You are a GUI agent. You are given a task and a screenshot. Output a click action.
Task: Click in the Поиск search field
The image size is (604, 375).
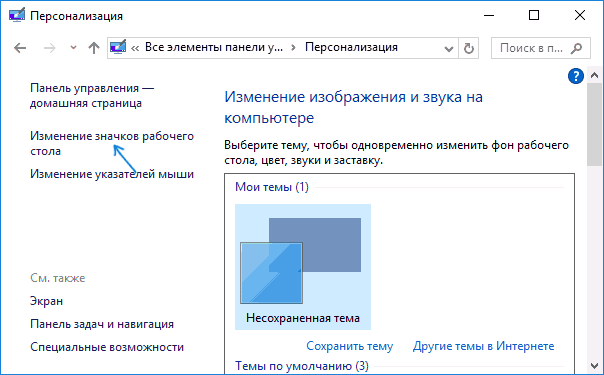point(540,48)
